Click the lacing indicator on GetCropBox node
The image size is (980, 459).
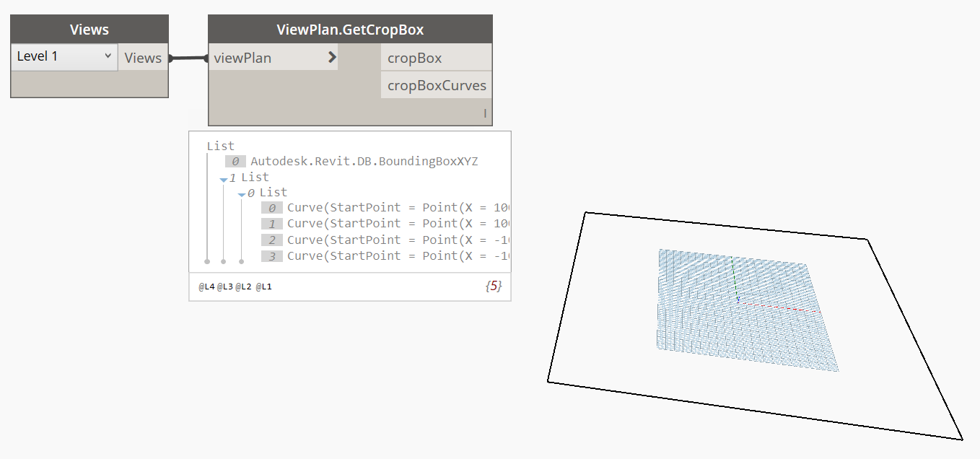coord(485,113)
